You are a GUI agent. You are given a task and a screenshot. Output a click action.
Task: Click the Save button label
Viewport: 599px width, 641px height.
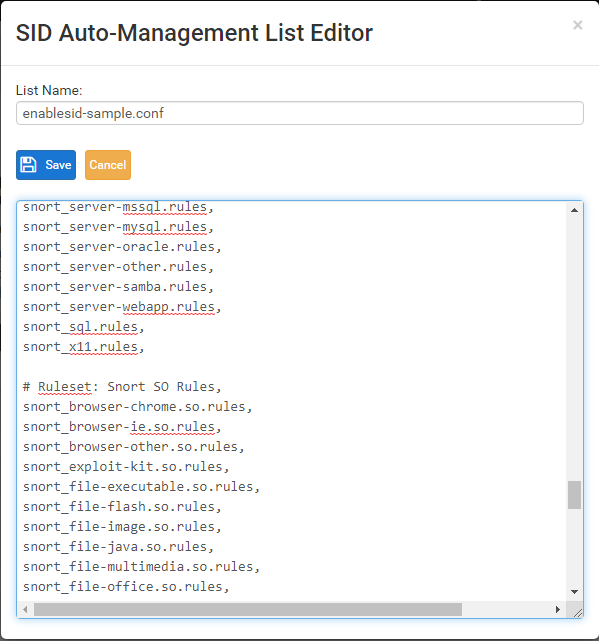click(58, 165)
